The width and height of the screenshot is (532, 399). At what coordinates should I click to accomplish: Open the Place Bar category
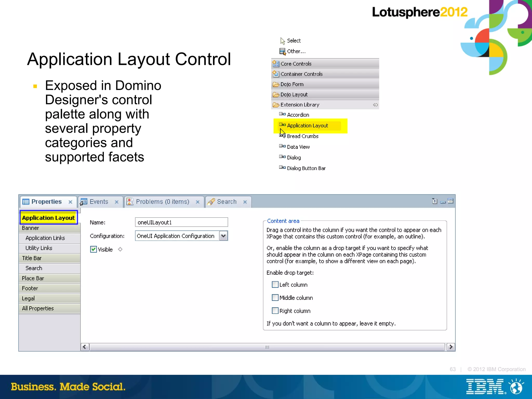pyautogui.click(x=49, y=278)
